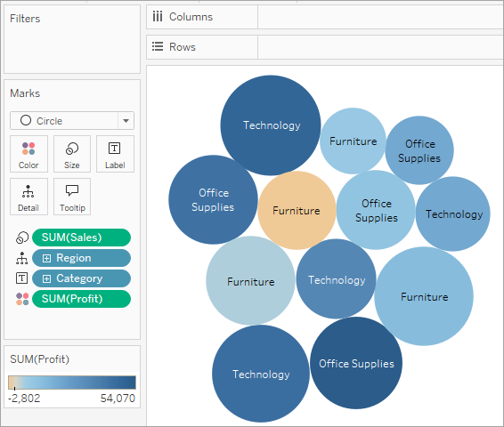This screenshot has height=427, width=504.
Task: Click the Filters shelf
Action: click(x=72, y=39)
